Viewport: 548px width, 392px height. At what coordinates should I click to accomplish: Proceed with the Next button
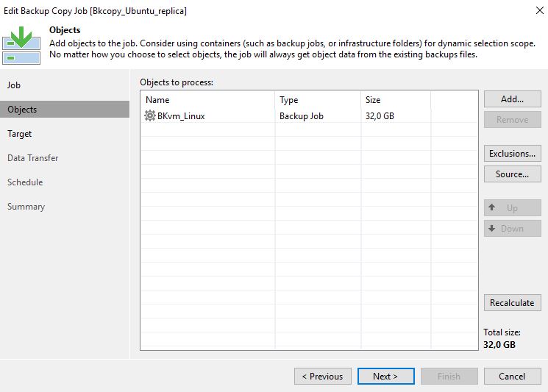(x=386, y=377)
